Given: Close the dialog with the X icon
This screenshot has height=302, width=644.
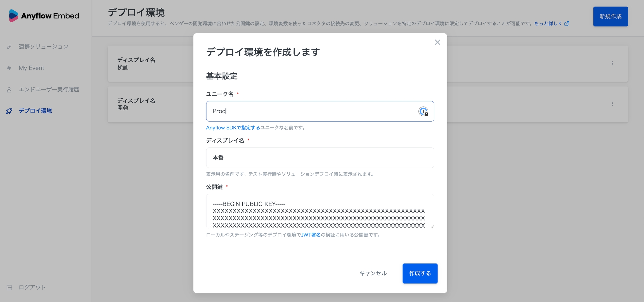Looking at the screenshot, I should click(437, 42).
